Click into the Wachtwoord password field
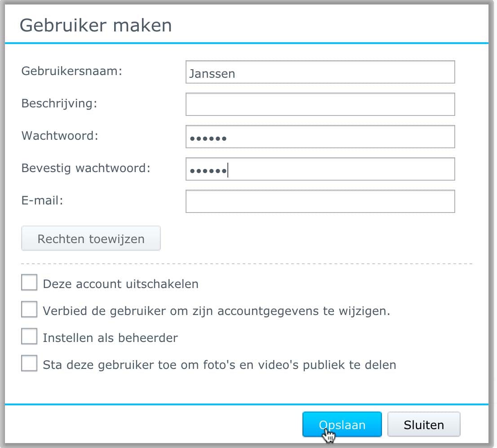 320,137
